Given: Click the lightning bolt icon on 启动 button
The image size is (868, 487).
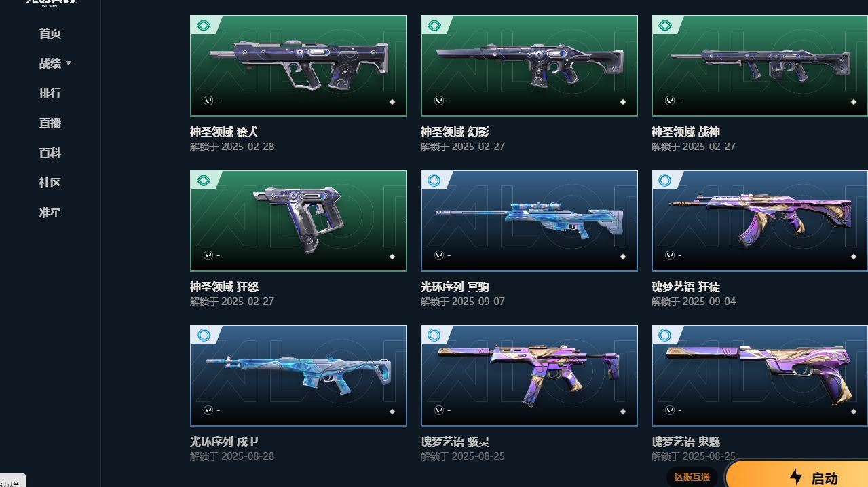Looking at the screenshot, I should (x=797, y=477).
